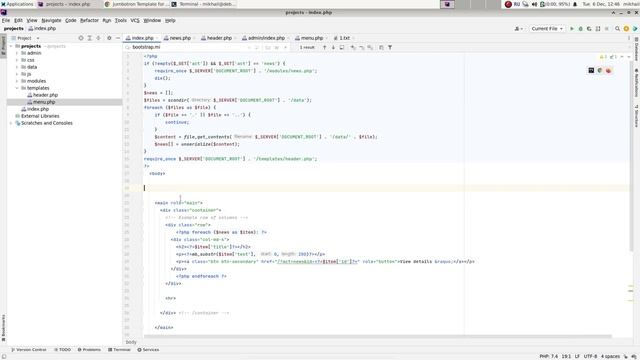Image resolution: width=640 pixels, height=360 pixels.
Task: Select External Libraries in the Project tree
Action: click(x=40, y=116)
